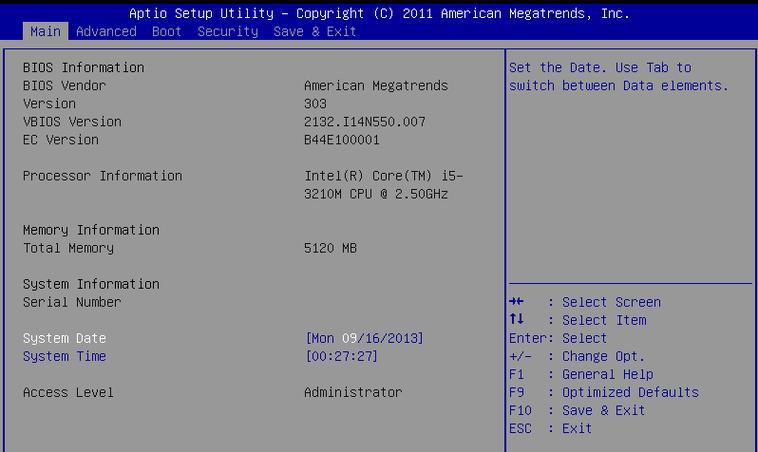Click the Serial Number label

72,302
